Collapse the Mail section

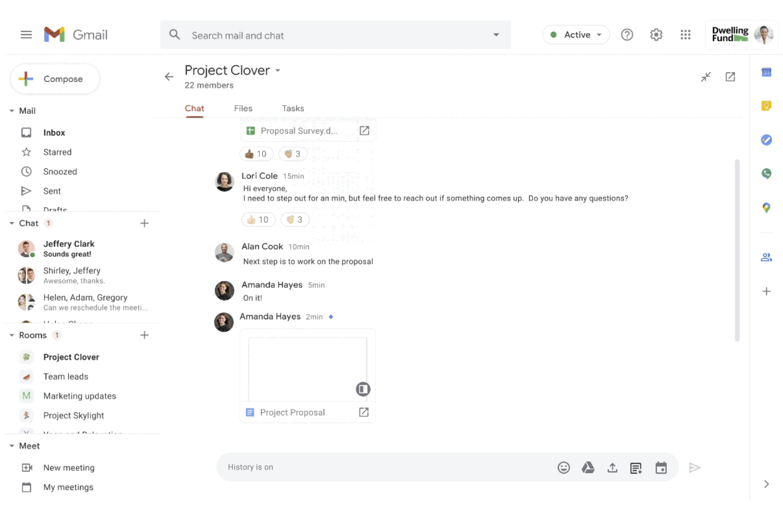pos(12,111)
